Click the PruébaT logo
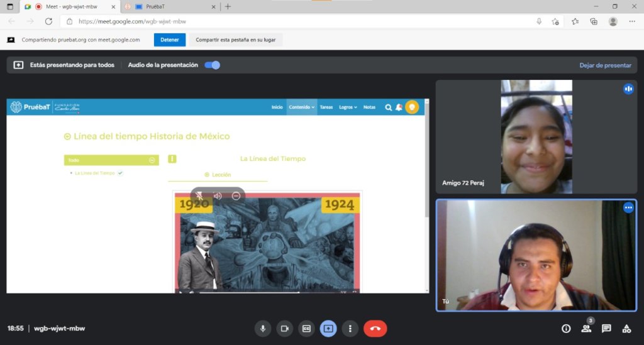This screenshot has width=644, height=345. (30, 107)
